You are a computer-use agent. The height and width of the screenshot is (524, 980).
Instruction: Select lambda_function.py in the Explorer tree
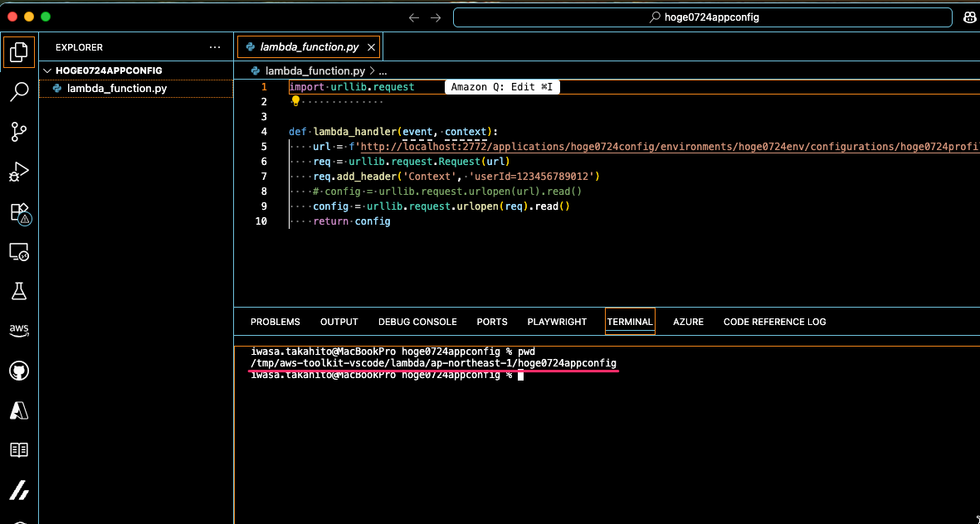pyautogui.click(x=136, y=88)
